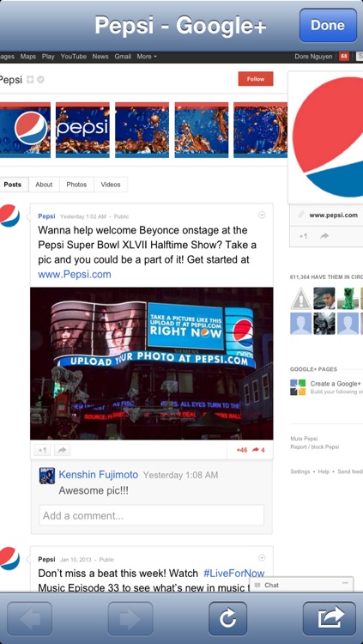Tap the reload page icon

pyautogui.click(x=227, y=618)
